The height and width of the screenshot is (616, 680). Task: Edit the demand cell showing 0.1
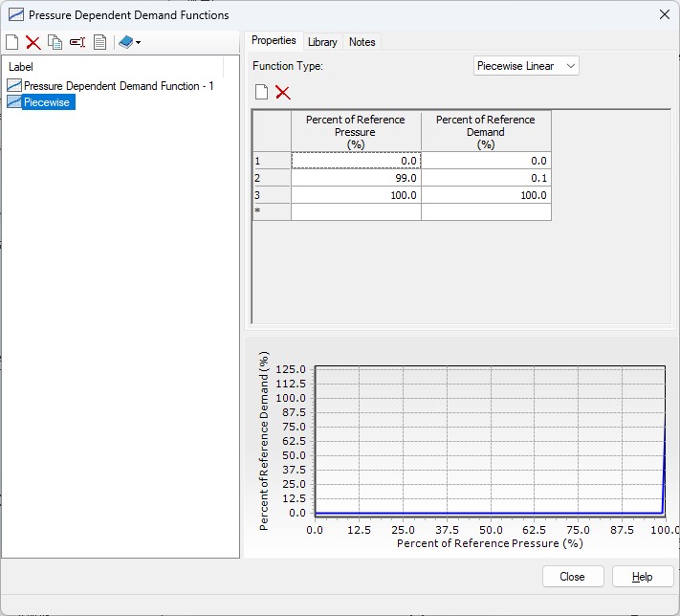coord(486,178)
